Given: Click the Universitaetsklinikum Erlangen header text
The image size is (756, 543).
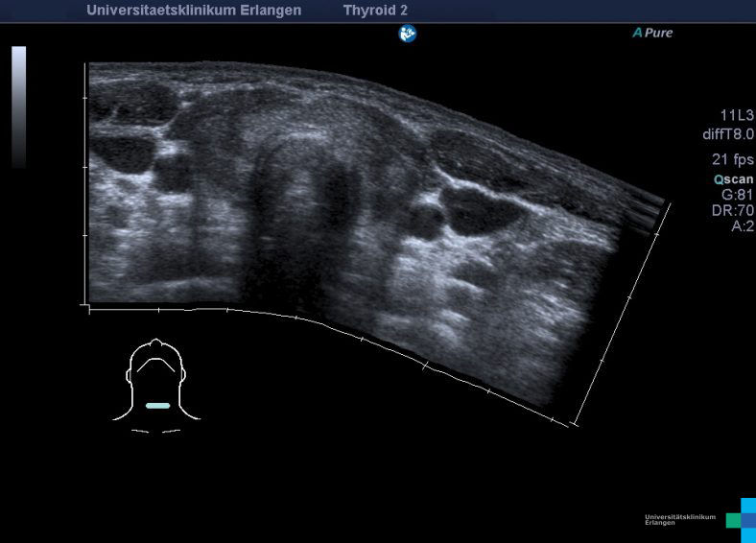Looking at the screenshot, I should 194,11.
